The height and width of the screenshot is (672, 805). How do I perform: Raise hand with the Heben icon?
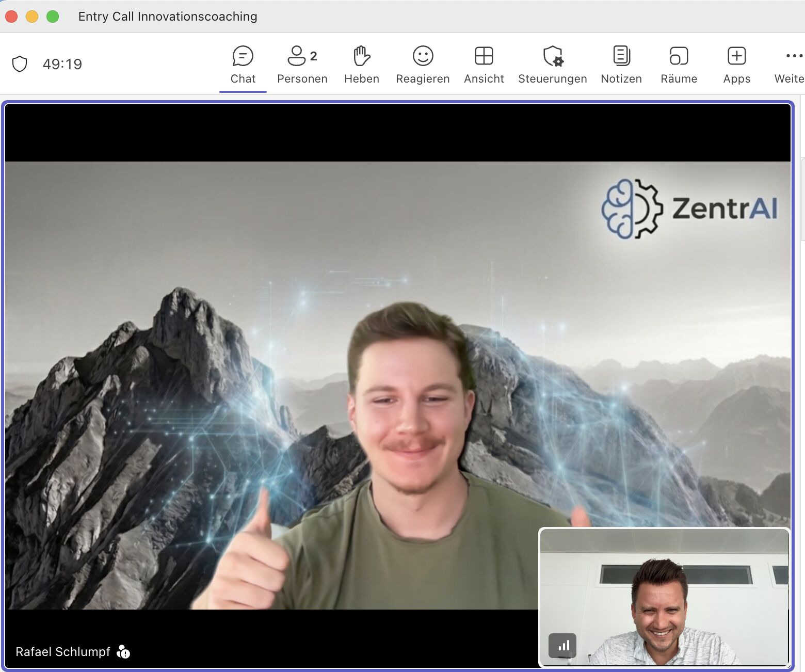point(362,65)
